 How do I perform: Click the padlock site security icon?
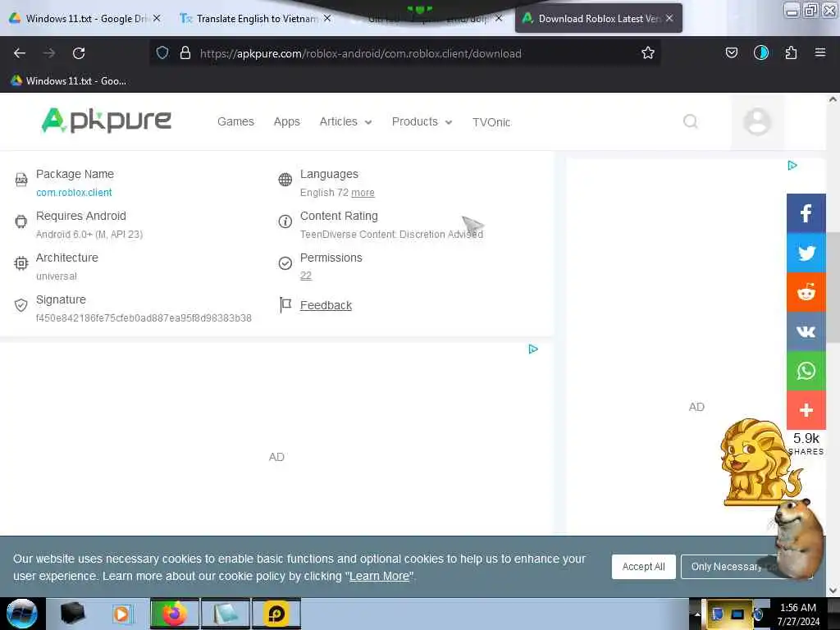coord(185,52)
